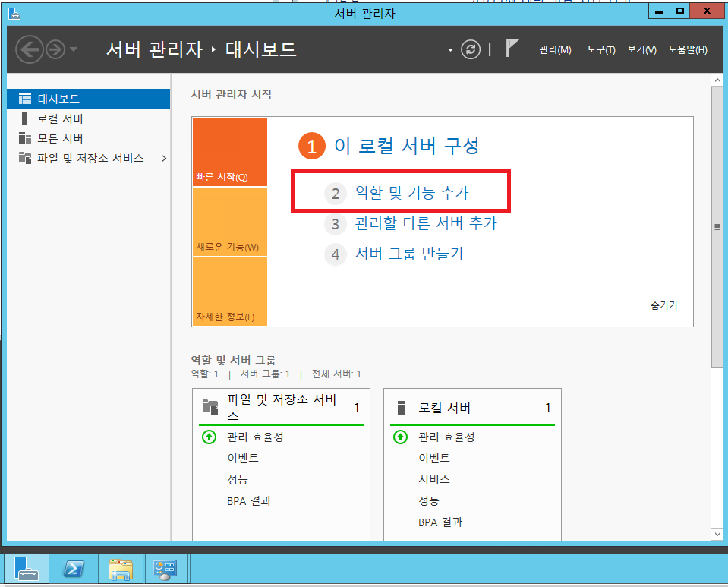The height and width of the screenshot is (587, 728).
Task: Open 서비스 in 로컬 서버 tile
Action: 434,480
